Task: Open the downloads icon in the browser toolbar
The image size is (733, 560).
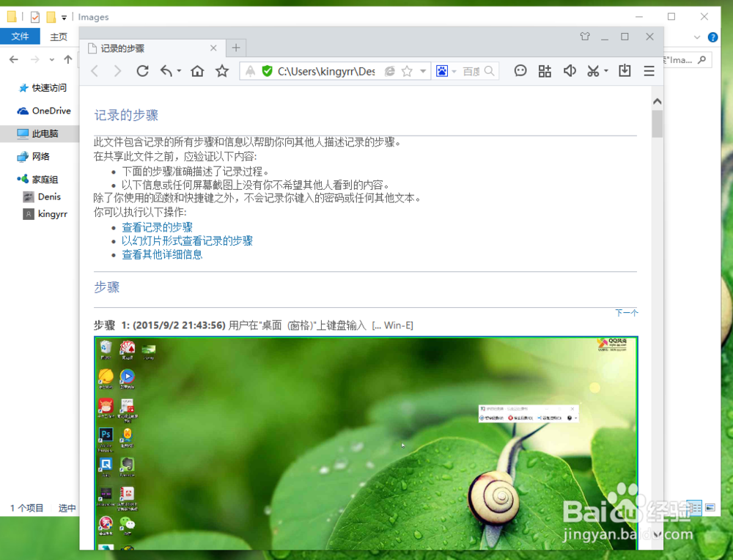Action: click(625, 71)
